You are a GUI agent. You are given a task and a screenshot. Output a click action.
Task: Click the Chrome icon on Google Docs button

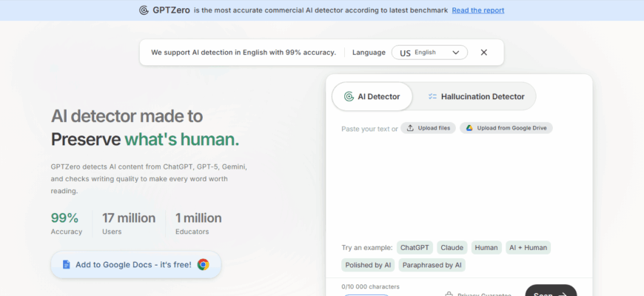click(x=203, y=265)
